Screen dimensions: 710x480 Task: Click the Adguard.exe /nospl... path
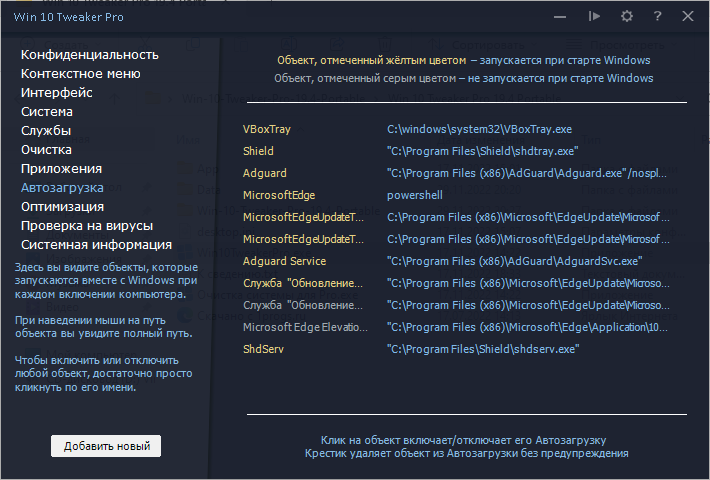point(527,173)
